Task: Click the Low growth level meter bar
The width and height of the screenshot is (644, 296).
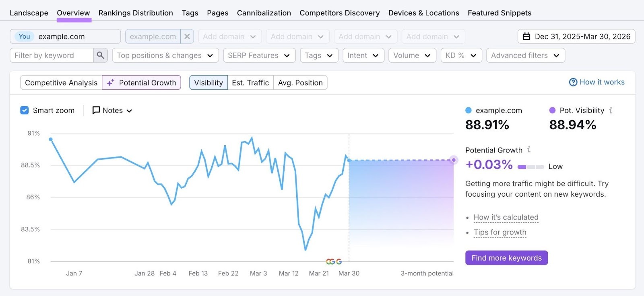Action: pyautogui.click(x=530, y=166)
